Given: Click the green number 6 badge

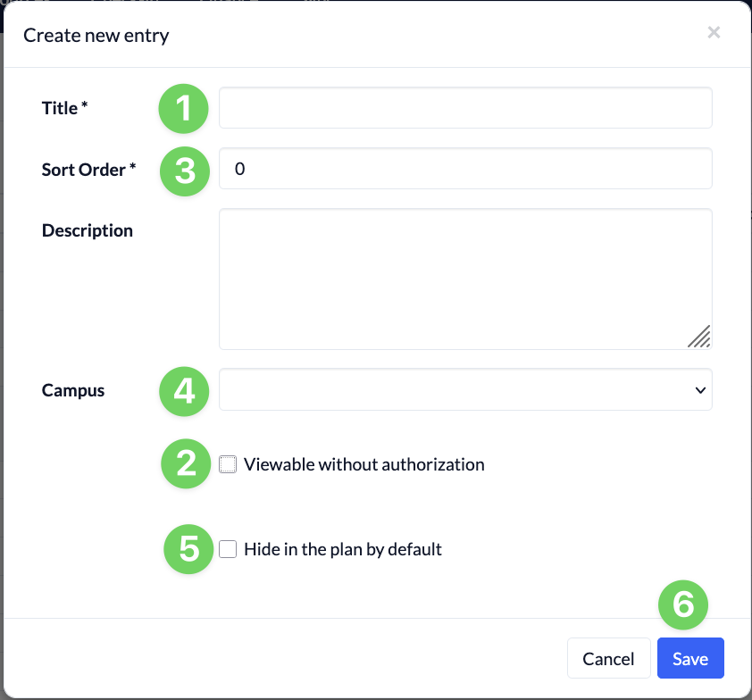Looking at the screenshot, I should [683, 604].
